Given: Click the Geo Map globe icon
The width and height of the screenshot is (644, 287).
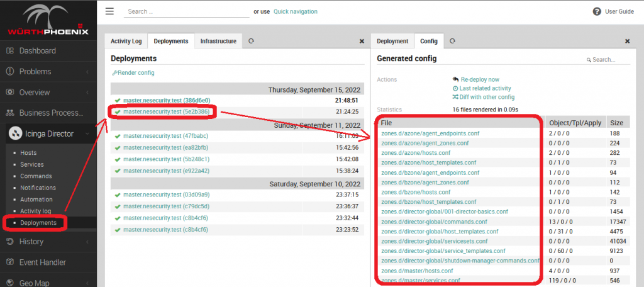Looking at the screenshot, I should (x=10, y=283).
